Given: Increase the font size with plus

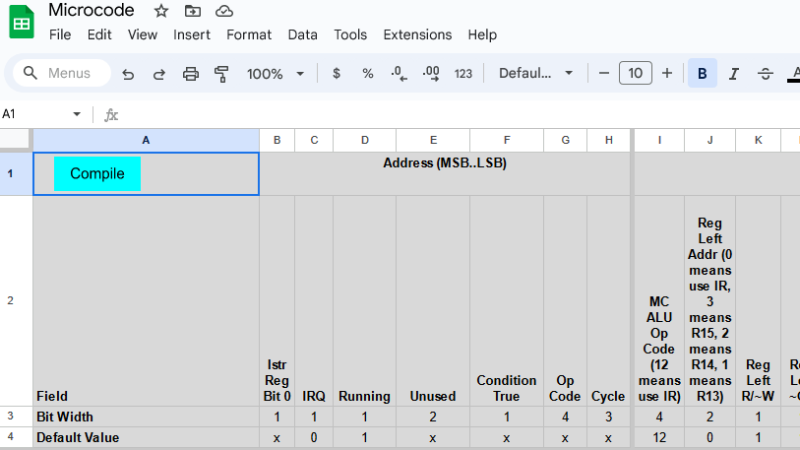Looking at the screenshot, I should (x=667, y=73).
